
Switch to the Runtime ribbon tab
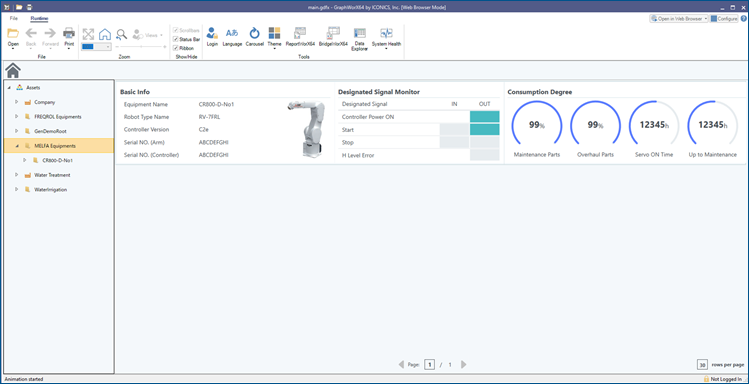(x=39, y=19)
